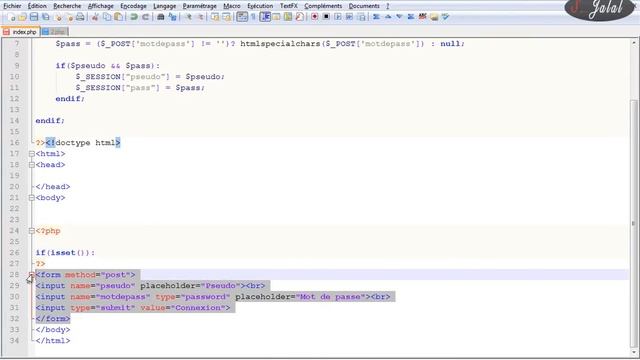Open the Langage menu

165,6
